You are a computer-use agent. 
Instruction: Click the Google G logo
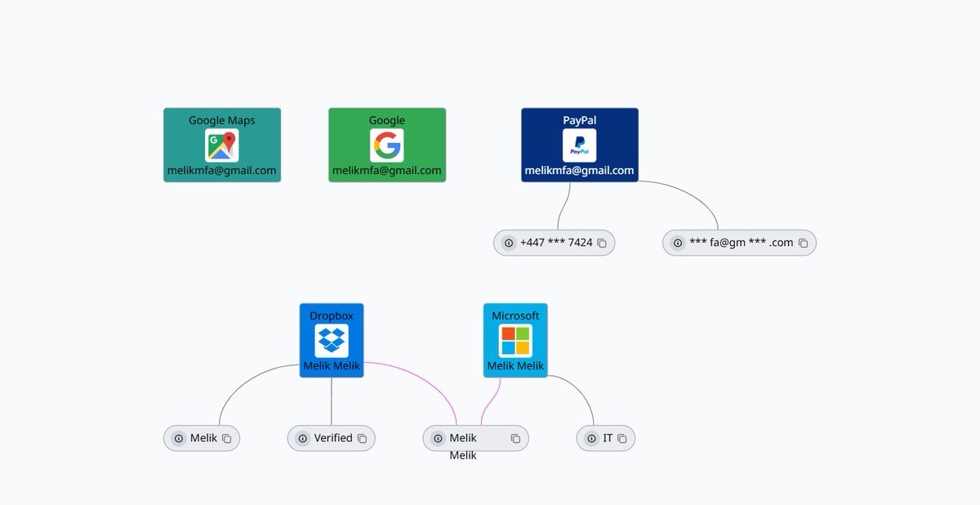tap(386, 145)
